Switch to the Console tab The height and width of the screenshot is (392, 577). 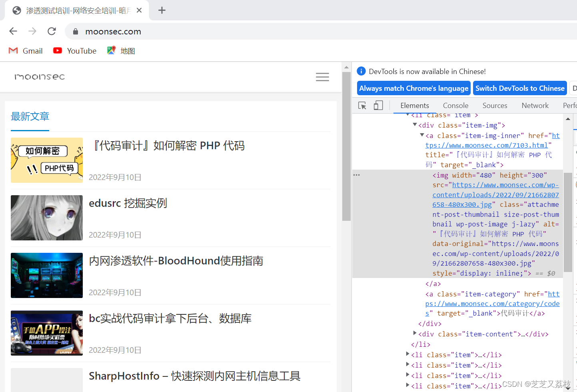455,106
